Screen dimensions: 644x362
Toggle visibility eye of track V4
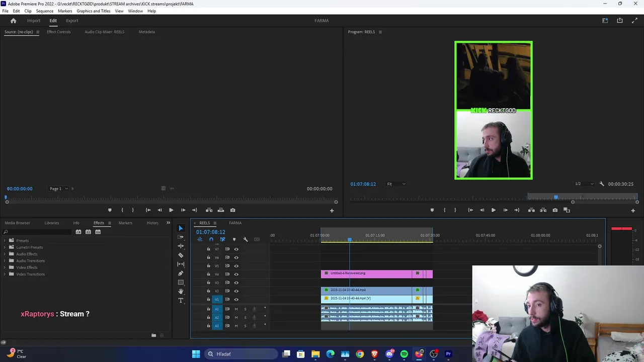pyautogui.click(x=236, y=274)
